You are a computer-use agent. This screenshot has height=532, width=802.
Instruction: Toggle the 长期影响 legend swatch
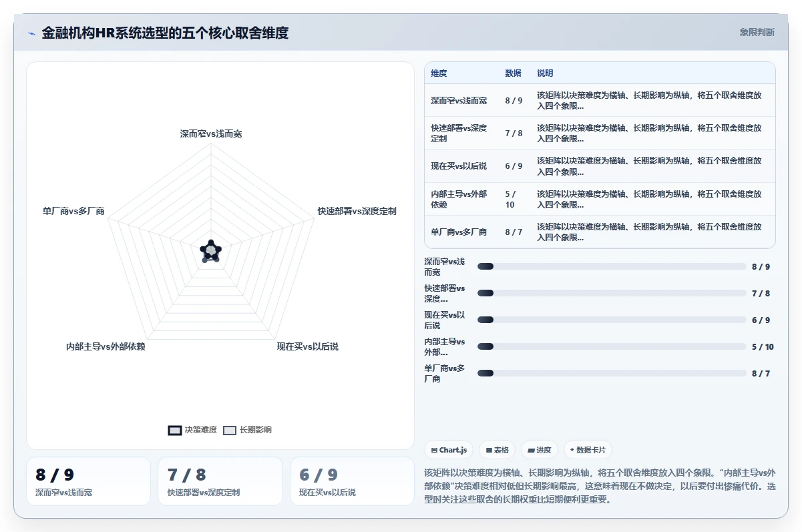[x=230, y=430]
